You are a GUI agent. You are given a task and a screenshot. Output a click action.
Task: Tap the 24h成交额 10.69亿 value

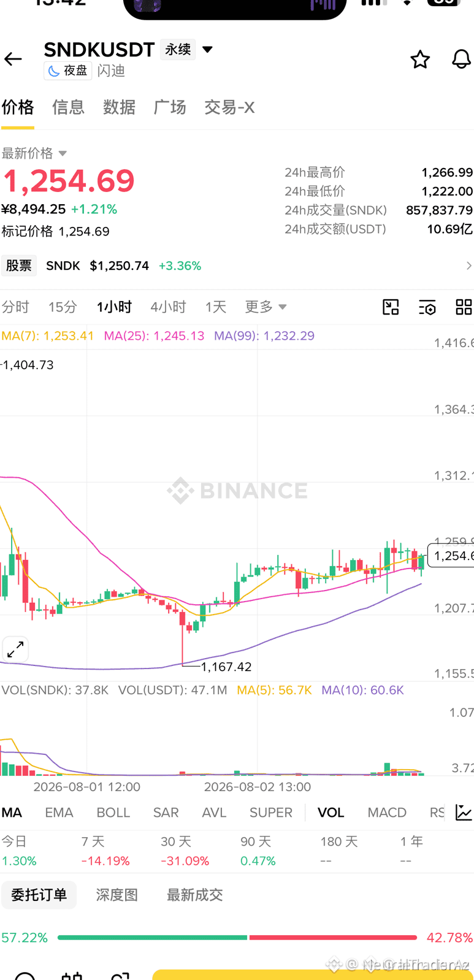pyautogui.click(x=450, y=229)
